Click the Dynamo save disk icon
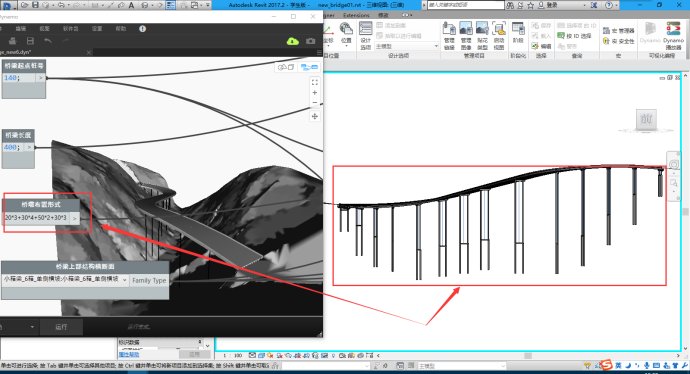The image size is (690, 374). tap(30, 41)
